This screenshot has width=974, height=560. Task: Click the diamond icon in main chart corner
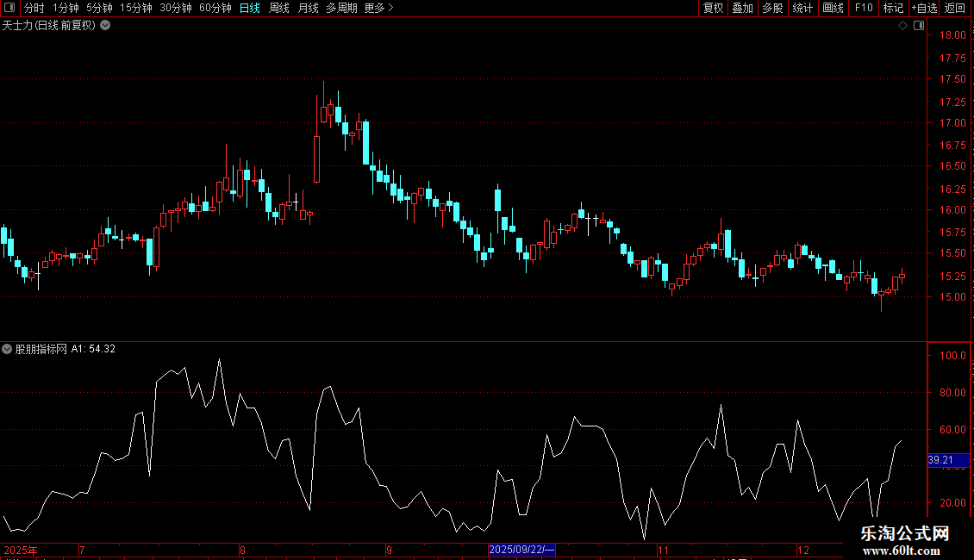click(903, 26)
